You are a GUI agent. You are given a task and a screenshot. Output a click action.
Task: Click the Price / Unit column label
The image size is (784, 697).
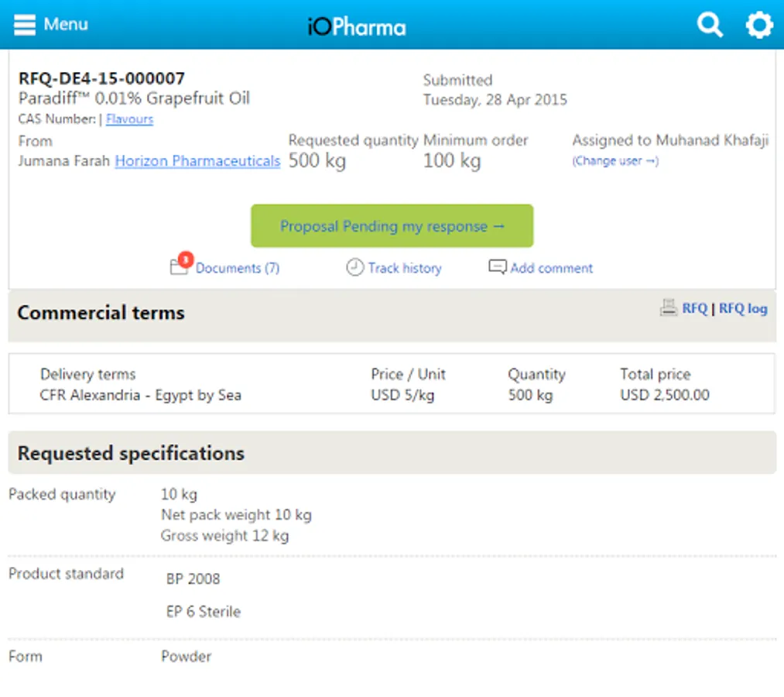[408, 374]
